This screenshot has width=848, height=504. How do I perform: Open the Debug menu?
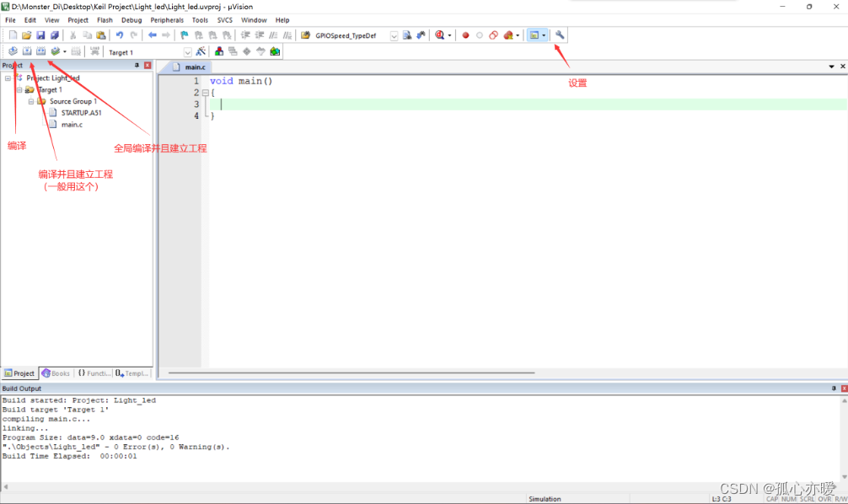coord(131,20)
